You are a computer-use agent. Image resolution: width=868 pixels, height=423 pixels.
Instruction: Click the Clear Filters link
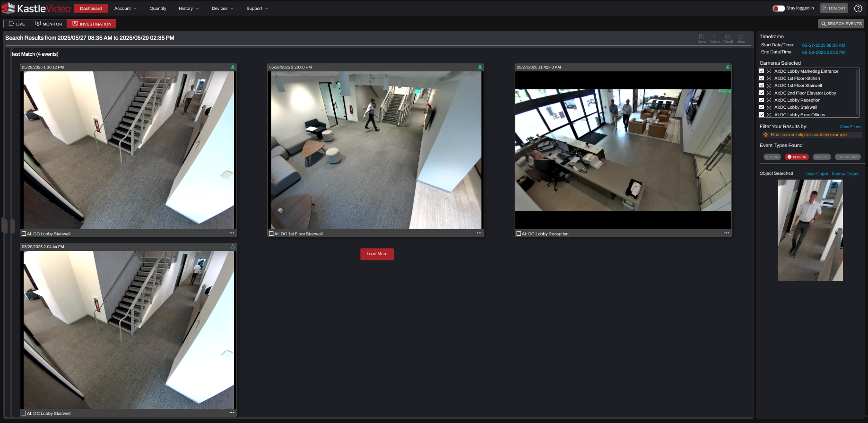851,127
